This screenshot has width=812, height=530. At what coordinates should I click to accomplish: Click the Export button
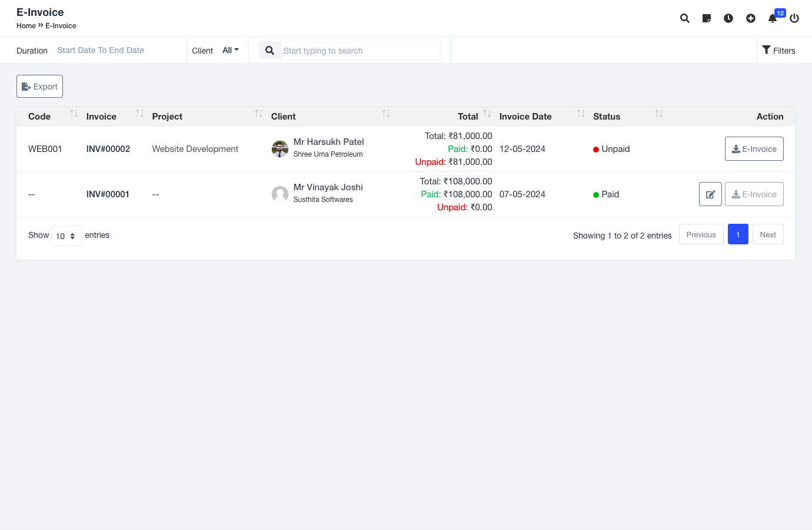(39, 87)
